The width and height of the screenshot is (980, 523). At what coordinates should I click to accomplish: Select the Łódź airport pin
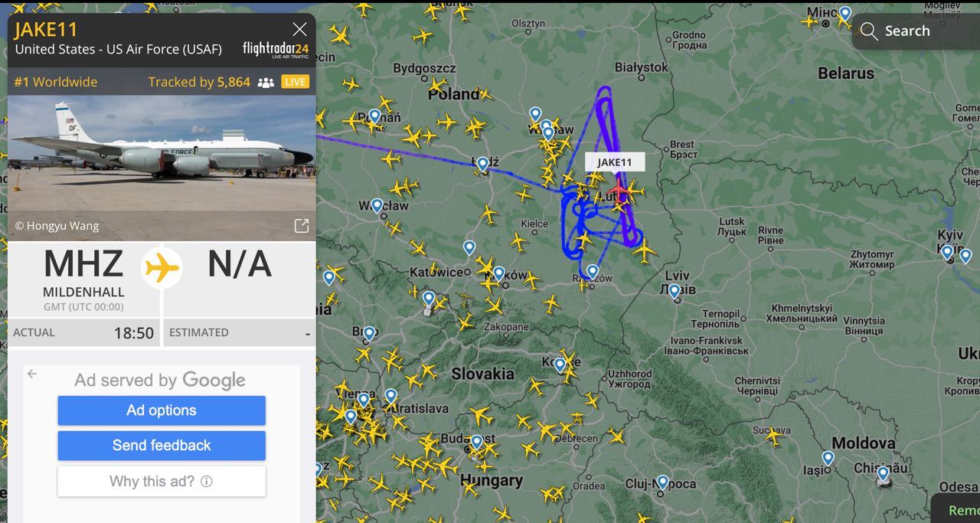482,164
